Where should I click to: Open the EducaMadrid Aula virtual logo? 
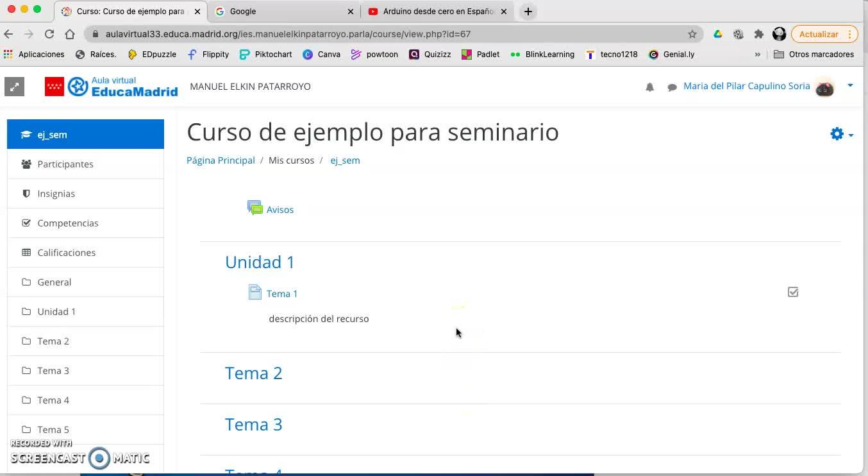pos(111,87)
